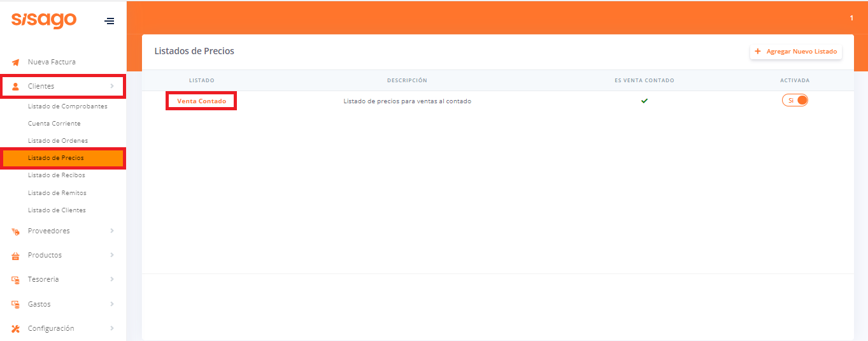Click the Sisago logo

coord(44,20)
